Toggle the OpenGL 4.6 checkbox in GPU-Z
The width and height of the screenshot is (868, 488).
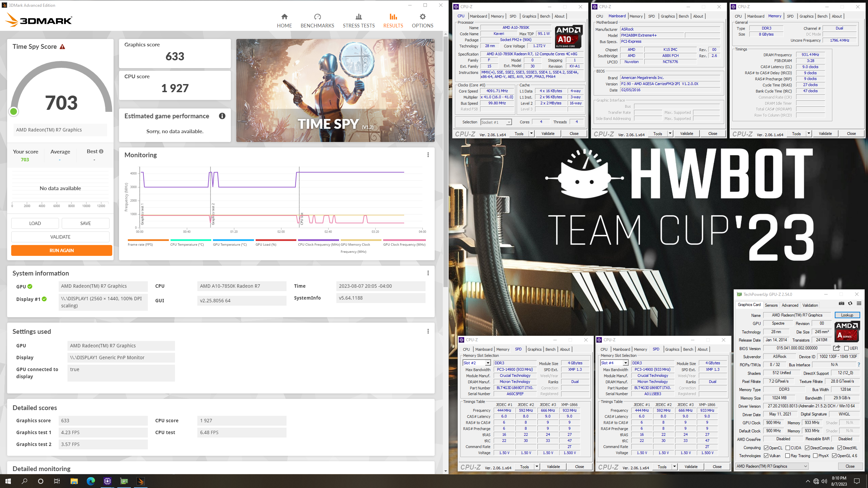pos(834,455)
